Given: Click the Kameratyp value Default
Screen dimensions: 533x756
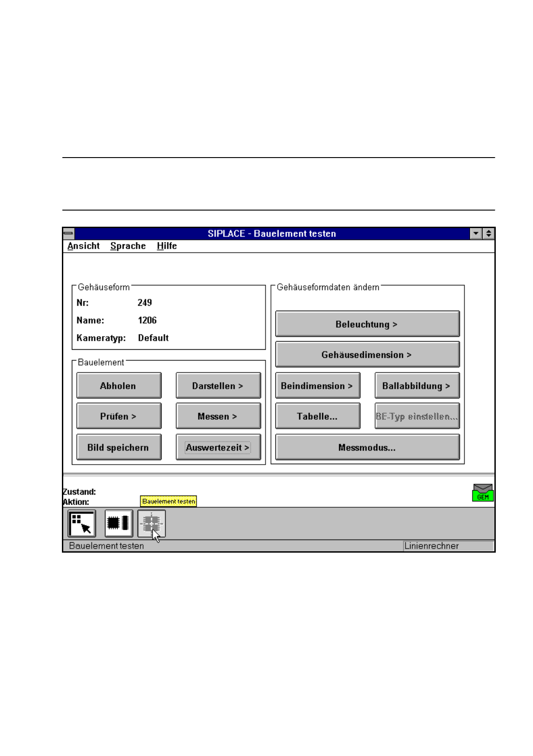Looking at the screenshot, I should coord(153,338).
